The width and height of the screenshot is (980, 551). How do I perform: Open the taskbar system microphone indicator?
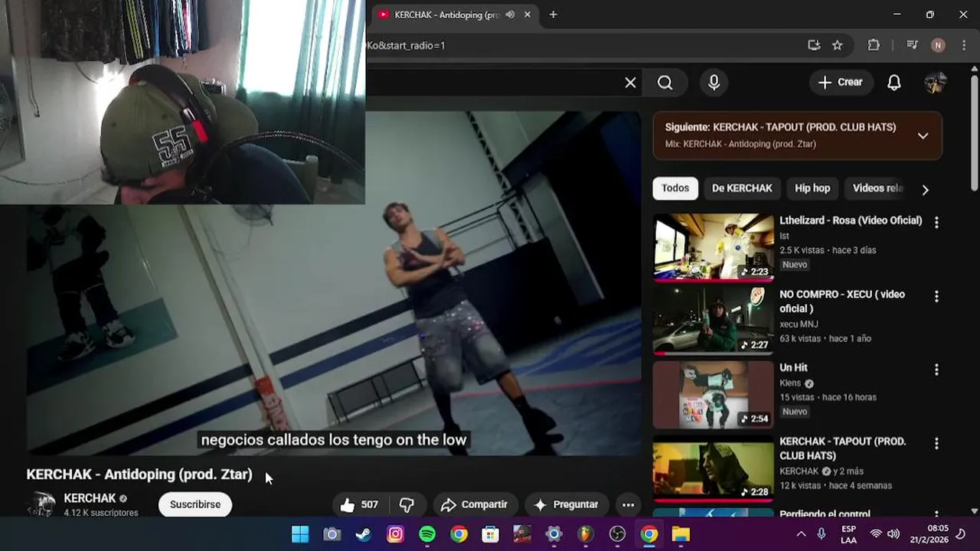(822, 534)
